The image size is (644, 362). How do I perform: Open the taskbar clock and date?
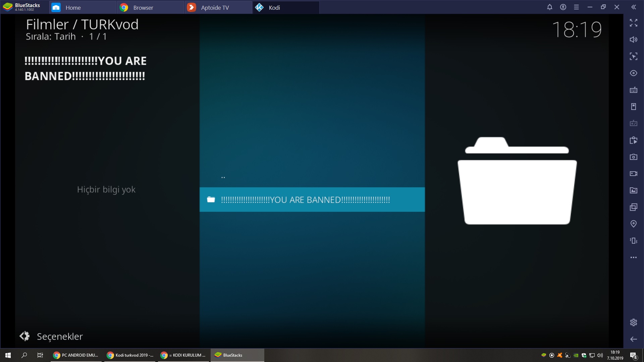615,355
